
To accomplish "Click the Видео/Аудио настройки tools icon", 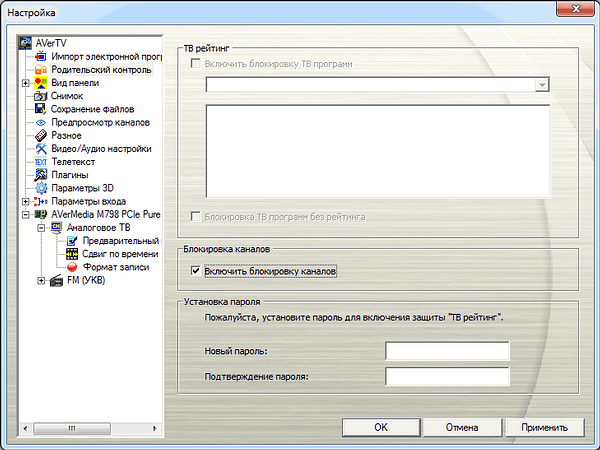I will 41,148.
